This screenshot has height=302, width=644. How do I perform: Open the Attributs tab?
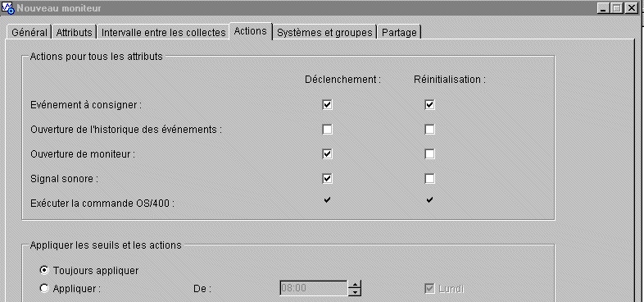(75, 33)
